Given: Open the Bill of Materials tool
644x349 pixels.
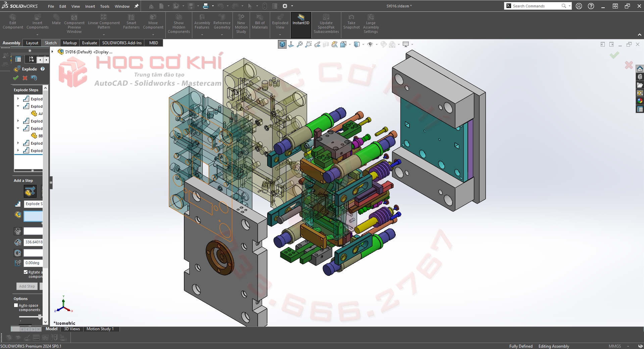Looking at the screenshot, I should point(260,22).
